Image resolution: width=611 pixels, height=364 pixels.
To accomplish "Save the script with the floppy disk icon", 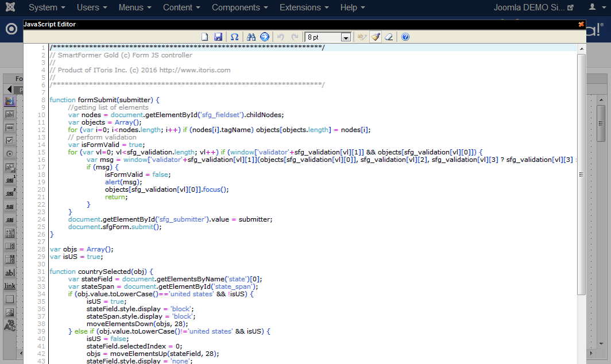I will (218, 37).
